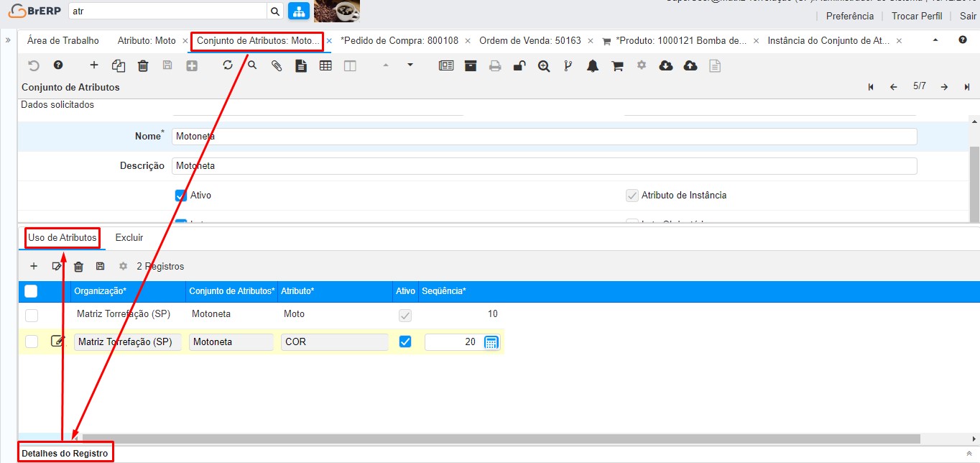Click the lock icon in main toolbar
The image size is (980, 463).
point(519,66)
